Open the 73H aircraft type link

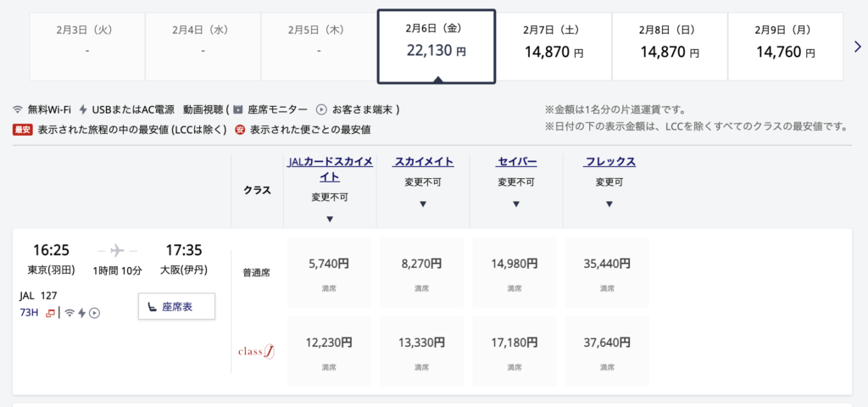click(29, 313)
